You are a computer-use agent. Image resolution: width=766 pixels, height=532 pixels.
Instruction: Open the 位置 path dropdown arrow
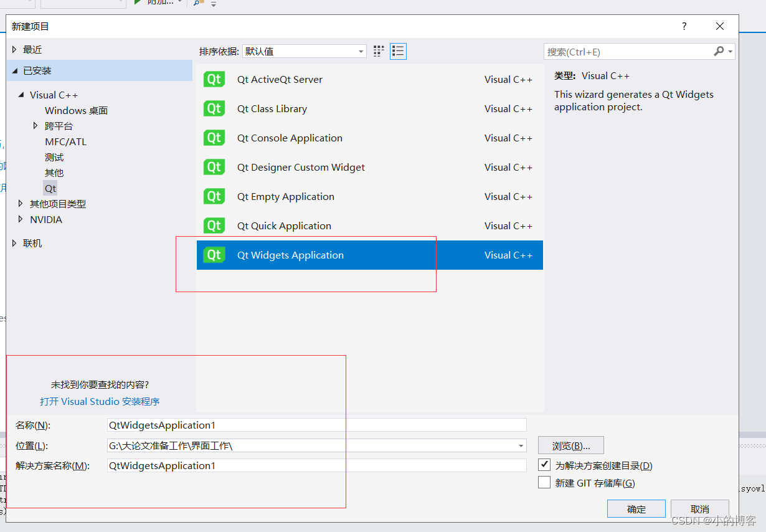[521, 445]
